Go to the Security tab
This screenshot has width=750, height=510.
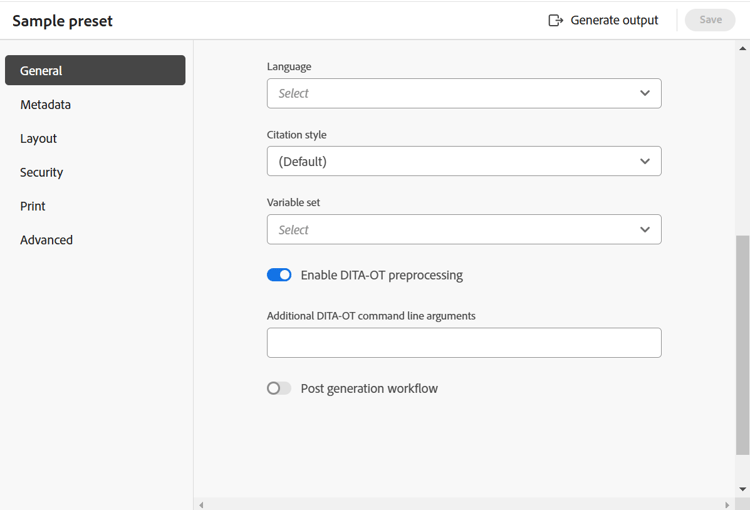pos(41,172)
